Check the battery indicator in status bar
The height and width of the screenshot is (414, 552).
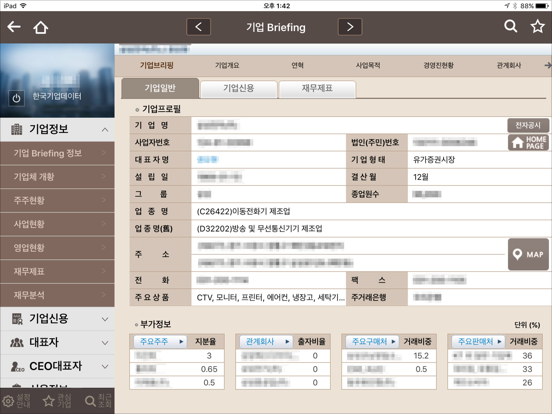(541, 6)
